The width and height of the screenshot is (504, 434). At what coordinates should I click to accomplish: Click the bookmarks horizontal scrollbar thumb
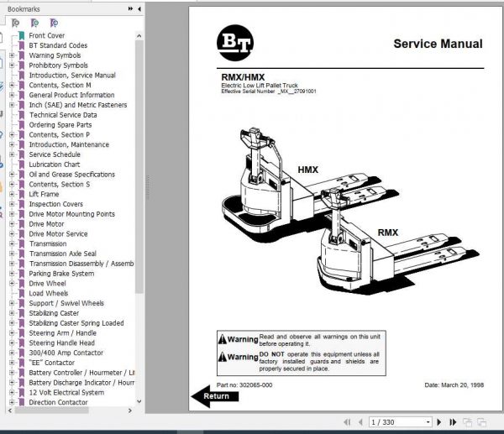pyautogui.click(x=51, y=410)
